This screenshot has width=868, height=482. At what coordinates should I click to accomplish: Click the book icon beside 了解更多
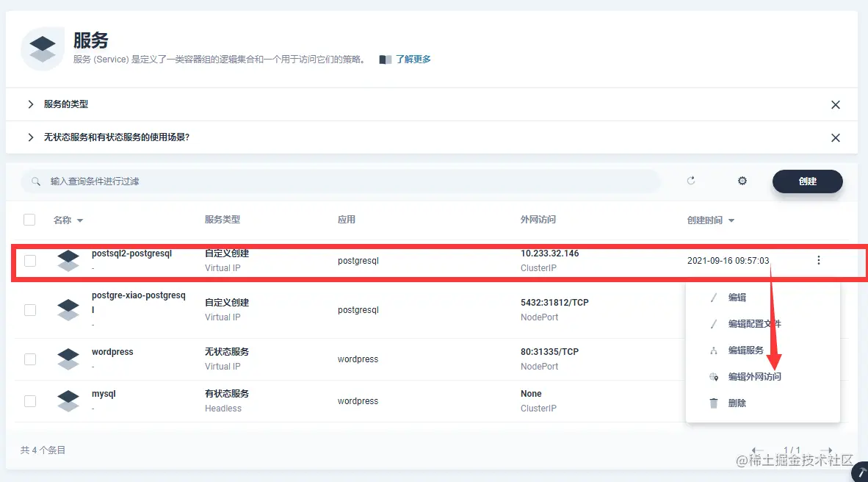386,60
